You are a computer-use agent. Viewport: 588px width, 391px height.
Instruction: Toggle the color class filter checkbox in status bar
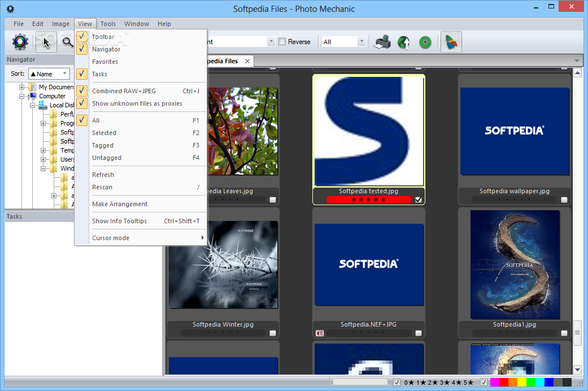point(484,383)
